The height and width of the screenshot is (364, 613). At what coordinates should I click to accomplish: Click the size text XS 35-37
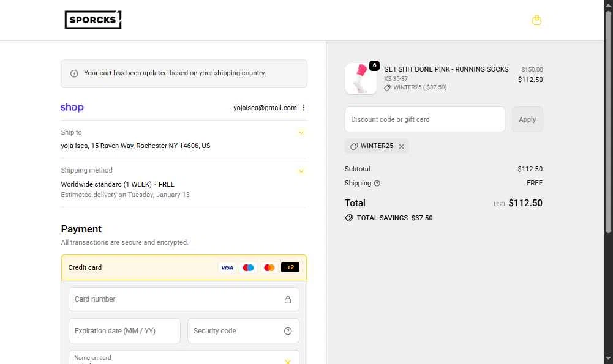pyautogui.click(x=396, y=78)
